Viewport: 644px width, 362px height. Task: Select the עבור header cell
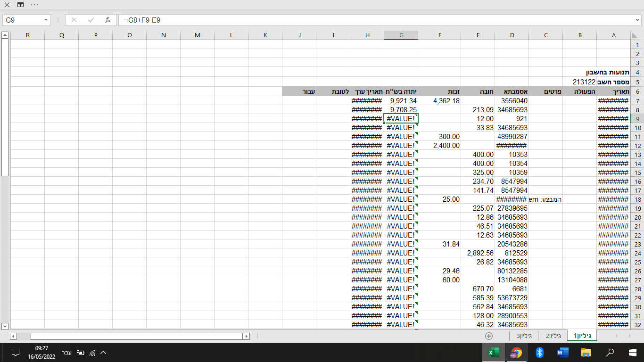click(299, 91)
